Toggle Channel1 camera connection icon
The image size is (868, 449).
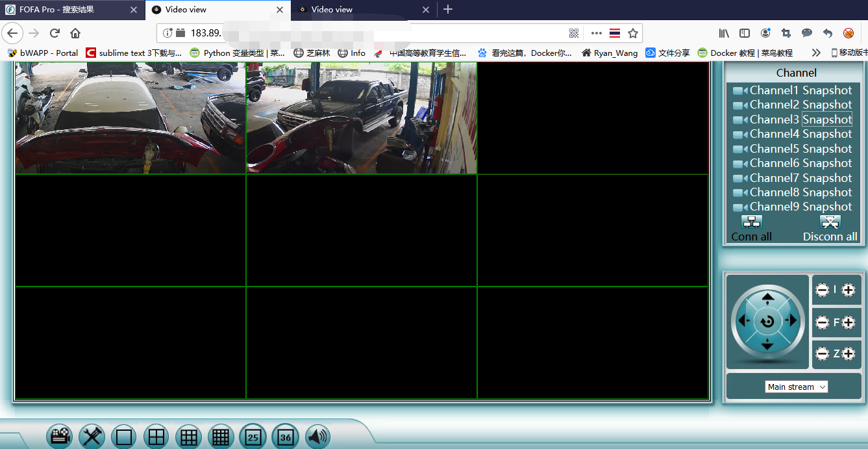pyautogui.click(x=740, y=91)
